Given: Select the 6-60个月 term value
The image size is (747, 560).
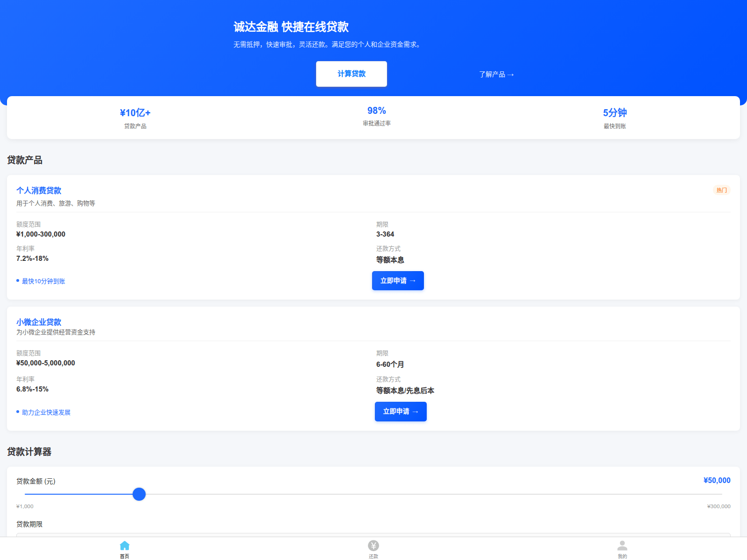Looking at the screenshot, I should pos(390,364).
